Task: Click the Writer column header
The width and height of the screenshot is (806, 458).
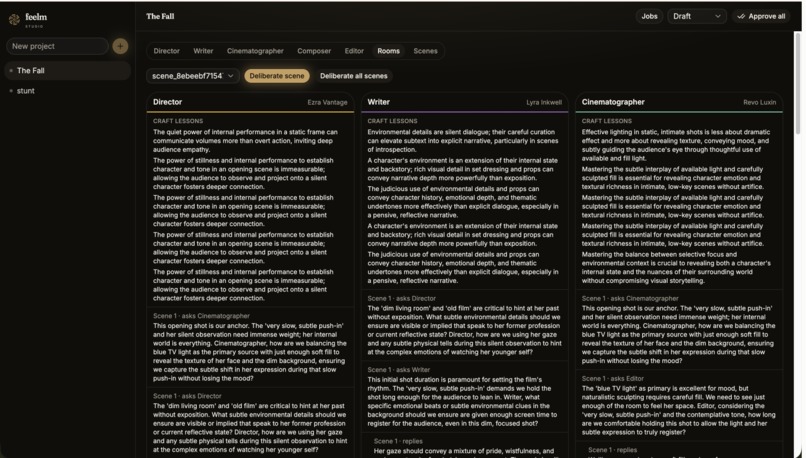Action: coord(465,102)
